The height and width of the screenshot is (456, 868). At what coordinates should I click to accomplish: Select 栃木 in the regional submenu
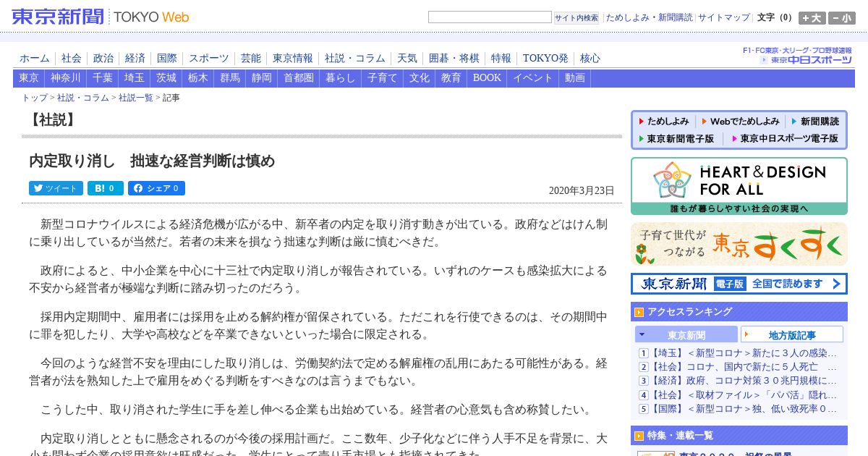point(198,78)
